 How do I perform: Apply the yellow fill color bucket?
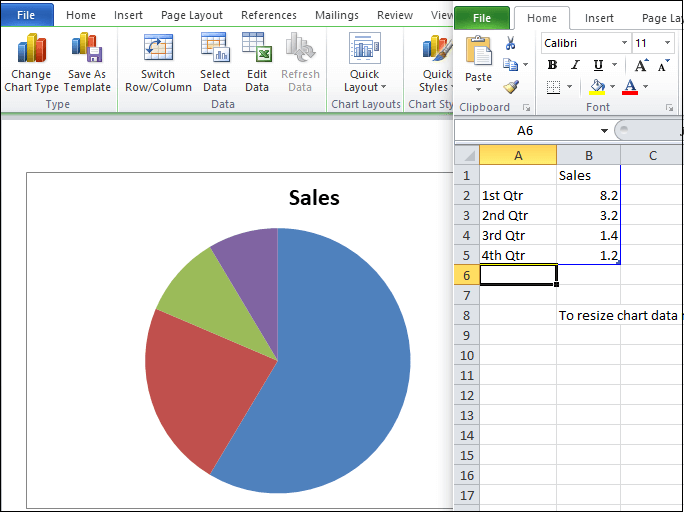coord(597,87)
